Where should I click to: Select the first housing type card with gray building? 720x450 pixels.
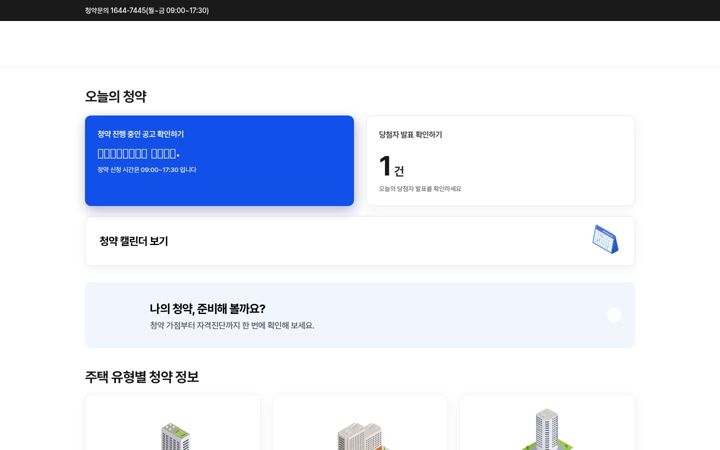(173, 422)
